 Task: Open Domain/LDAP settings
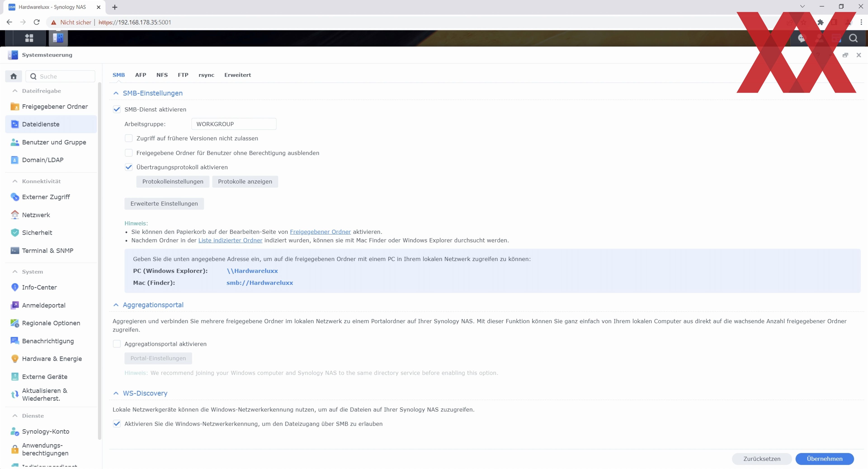tap(51, 160)
